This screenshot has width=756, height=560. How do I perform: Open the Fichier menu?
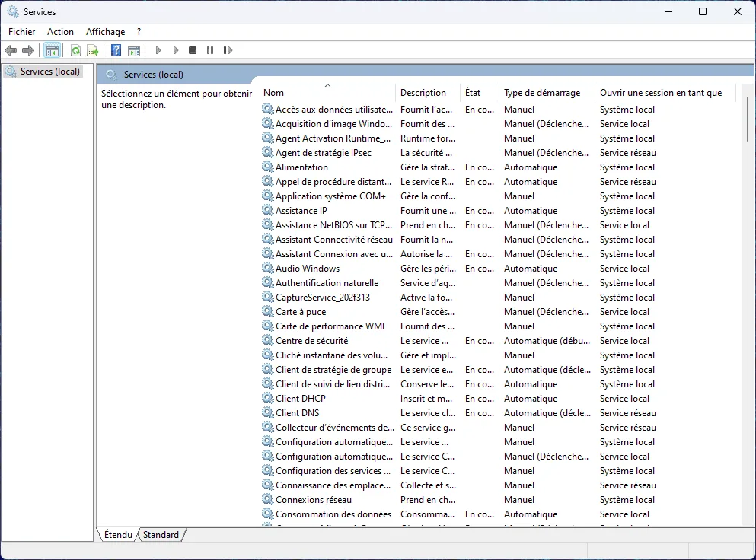(x=21, y=32)
